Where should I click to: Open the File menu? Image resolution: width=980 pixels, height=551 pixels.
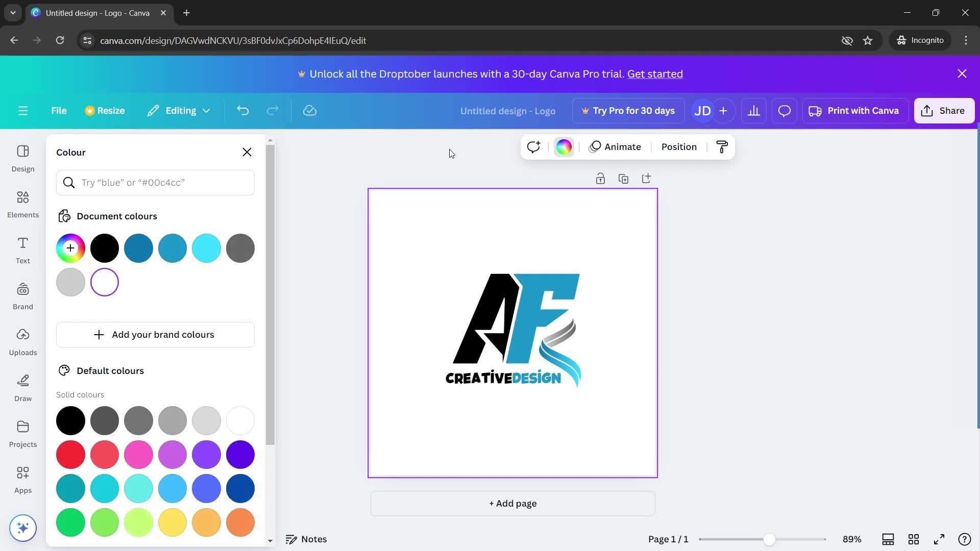click(x=59, y=110)
